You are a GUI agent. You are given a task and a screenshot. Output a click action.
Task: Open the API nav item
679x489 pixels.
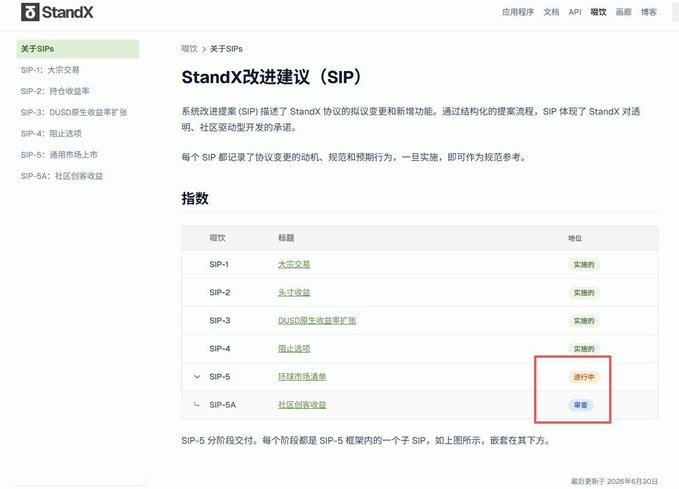pos(575,12)
